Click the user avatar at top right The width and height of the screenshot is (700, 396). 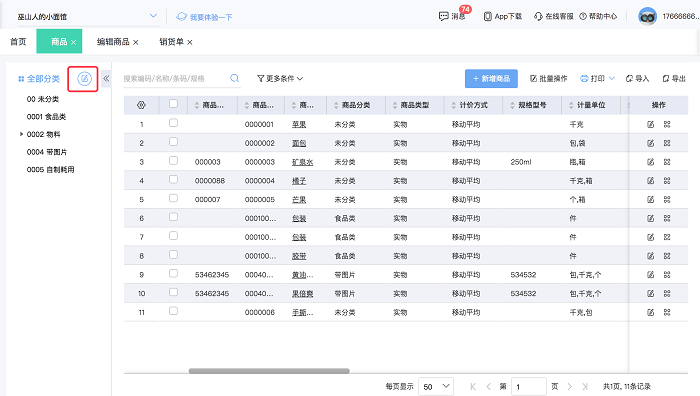[647, 17]
